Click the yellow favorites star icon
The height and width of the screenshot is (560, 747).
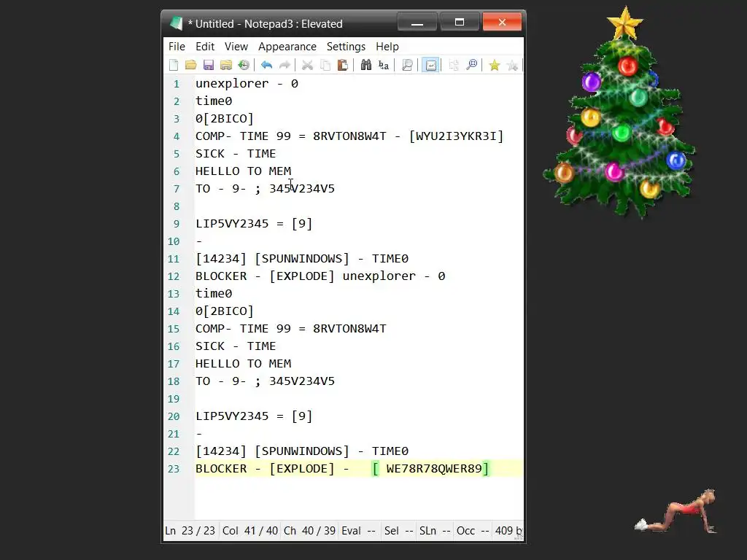click(x=495, y=65)
